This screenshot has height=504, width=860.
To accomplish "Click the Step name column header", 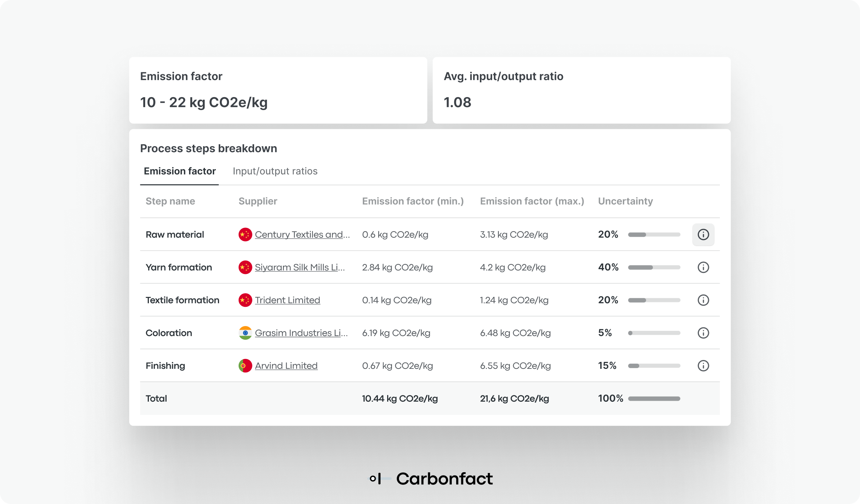I will point(170,201).
